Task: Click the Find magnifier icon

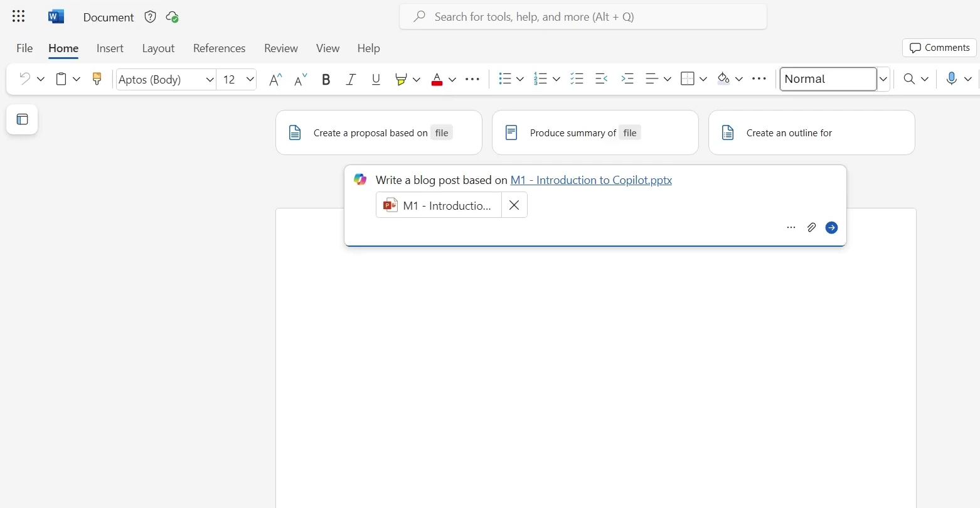Action: [908, 79]
